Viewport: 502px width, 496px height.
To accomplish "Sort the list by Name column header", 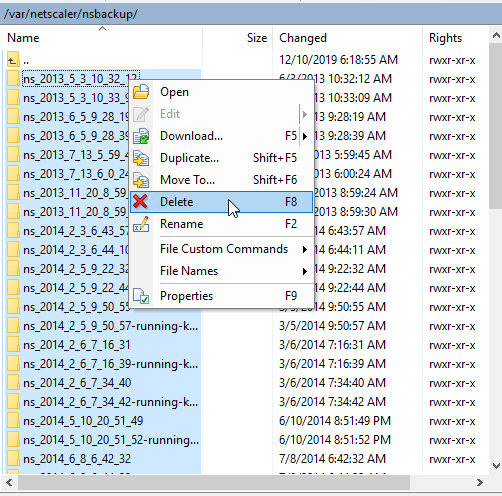I will coord(102,38).
